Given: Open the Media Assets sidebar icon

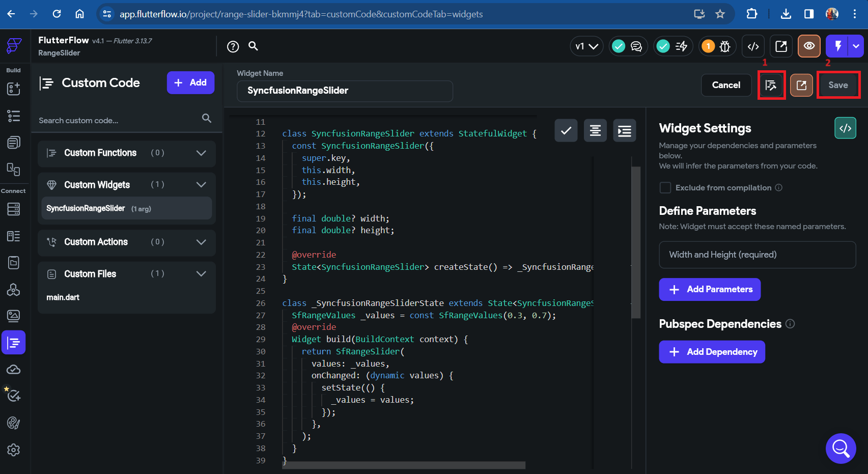Looking at the screenshot, I should [x=14, y=316].
